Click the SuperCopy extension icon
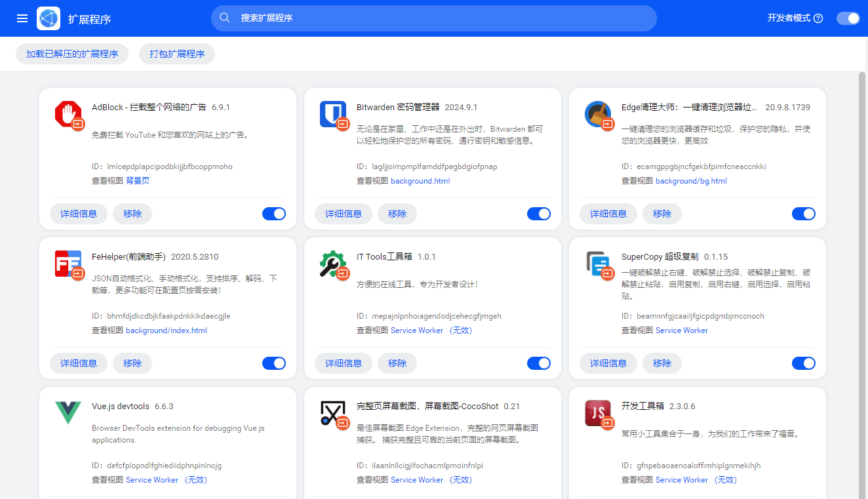868x499 pixels. click(x=597, y=264)
